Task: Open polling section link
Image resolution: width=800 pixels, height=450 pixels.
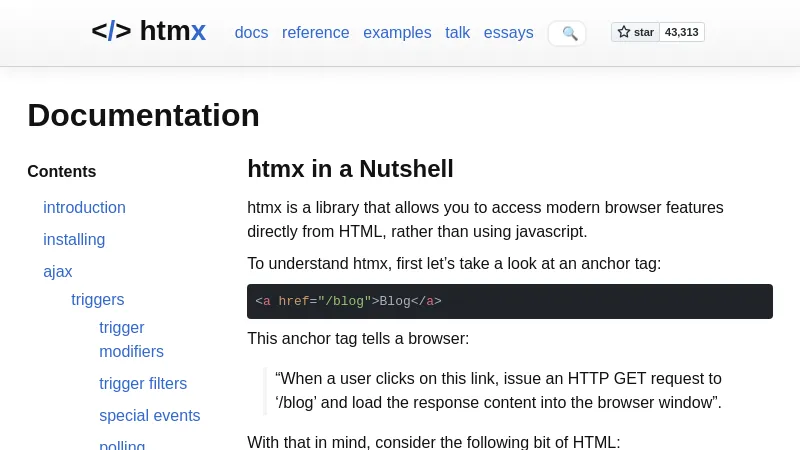Action: [122, 445]
